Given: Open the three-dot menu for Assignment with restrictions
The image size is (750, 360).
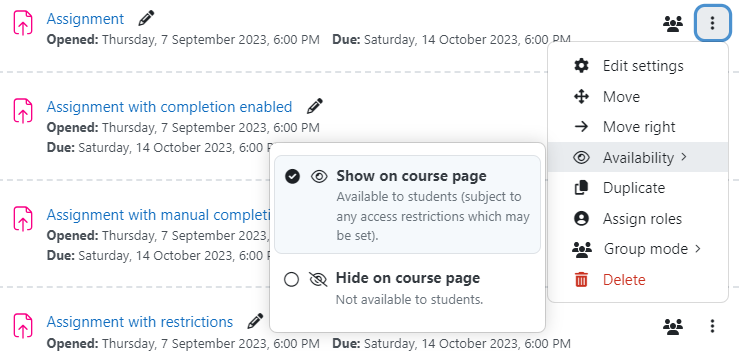Looking at the screenshot, I should pyautogui.click(x=712, y=327).
